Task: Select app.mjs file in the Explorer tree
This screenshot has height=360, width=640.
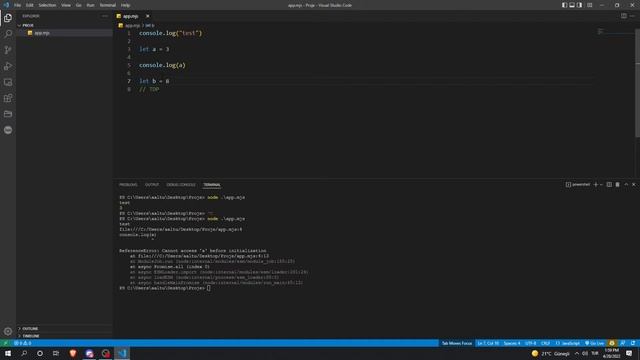Action: [64, 33]
